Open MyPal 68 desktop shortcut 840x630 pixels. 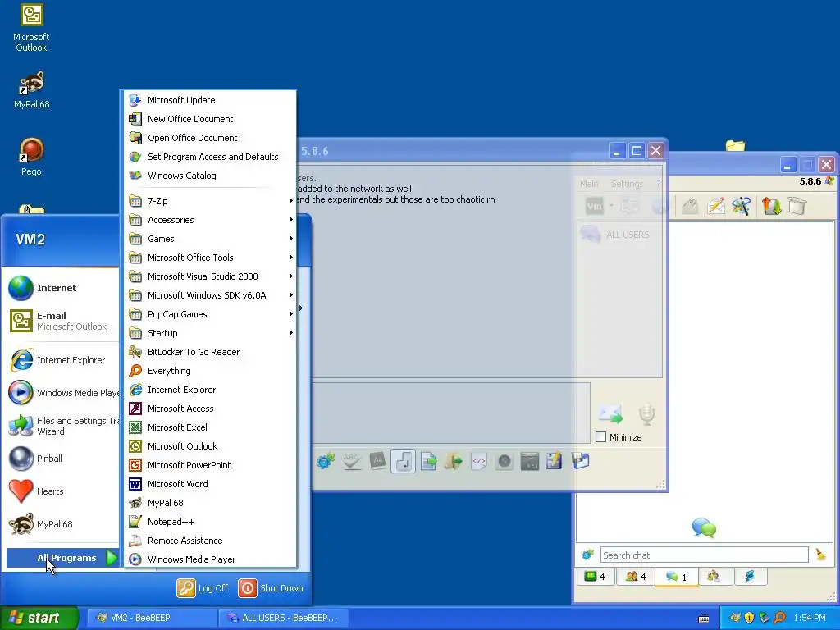coord(32,90)
